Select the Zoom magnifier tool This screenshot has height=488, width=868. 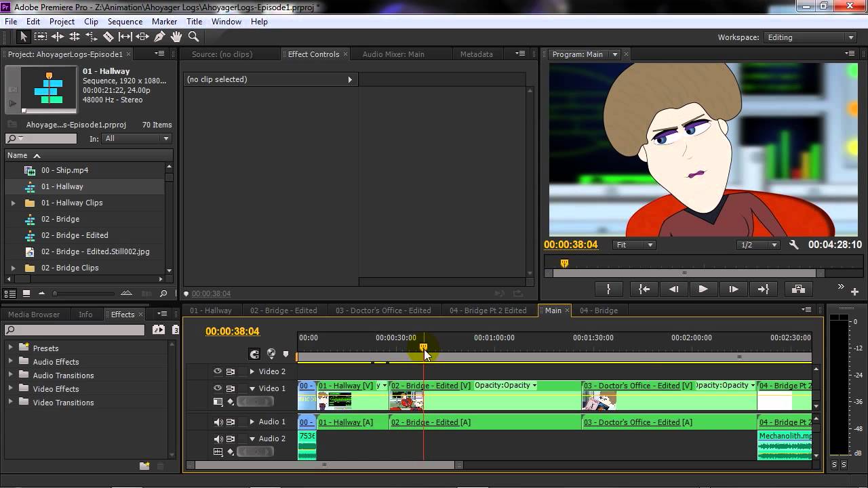(x=193, y=37)
